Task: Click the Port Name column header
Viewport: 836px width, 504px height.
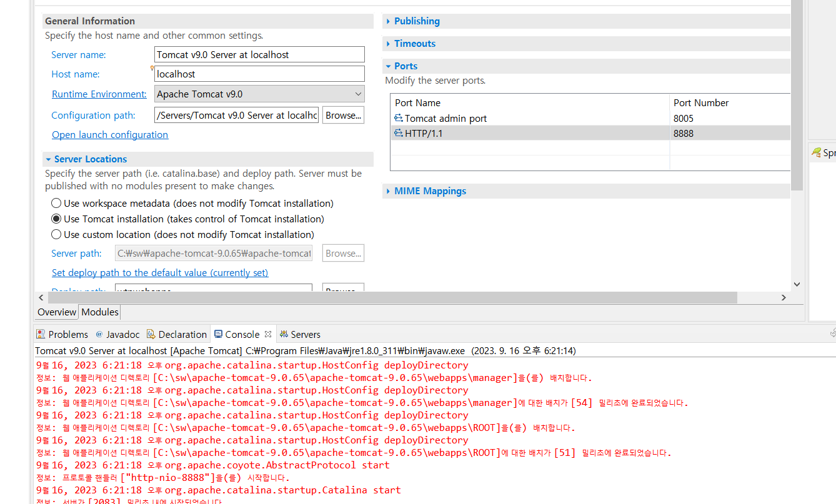Action: click(x=530, y=102)
